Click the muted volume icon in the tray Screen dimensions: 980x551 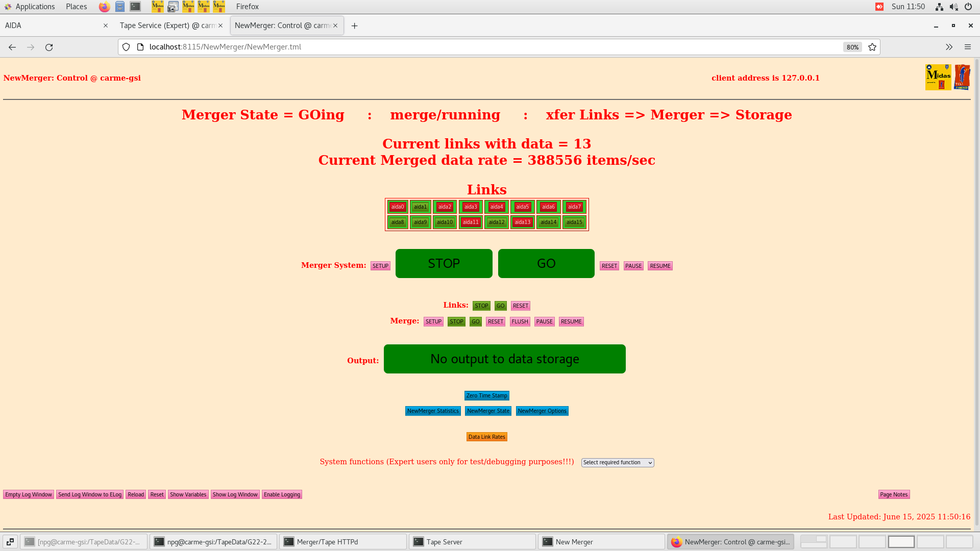(953, 7)
